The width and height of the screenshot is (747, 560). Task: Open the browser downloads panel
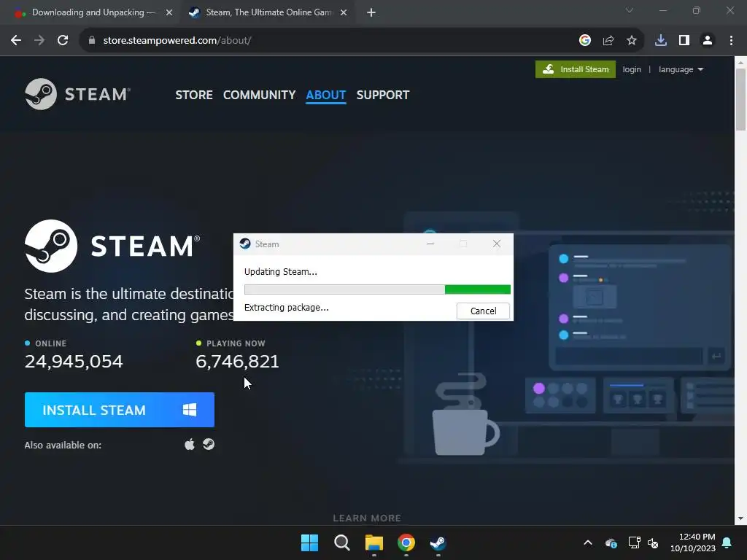click(x=661, y=41)
